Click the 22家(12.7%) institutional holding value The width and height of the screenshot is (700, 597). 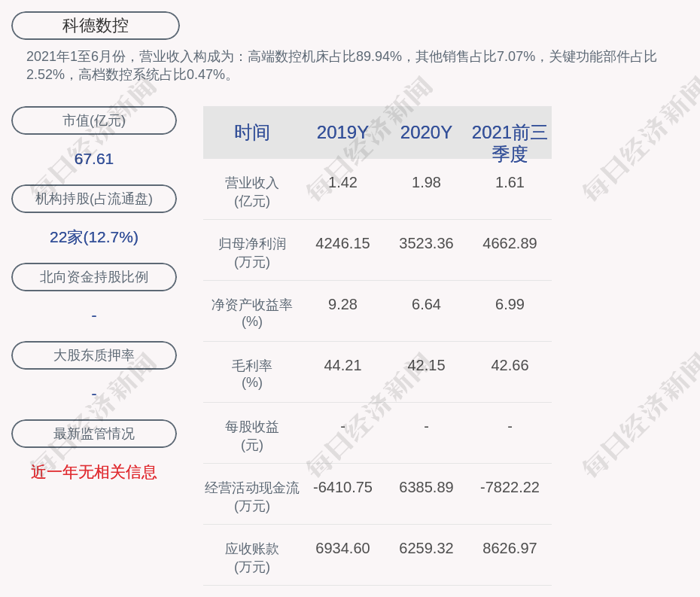point(94,237)
